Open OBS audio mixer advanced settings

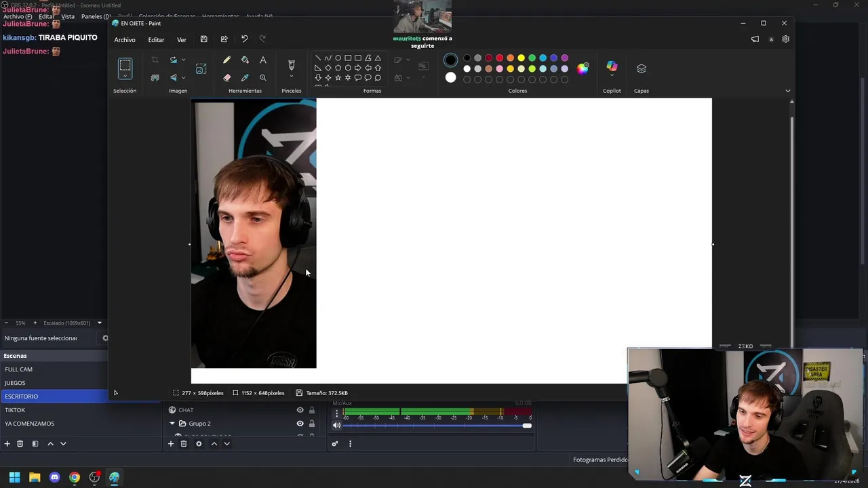coord(334,443)
